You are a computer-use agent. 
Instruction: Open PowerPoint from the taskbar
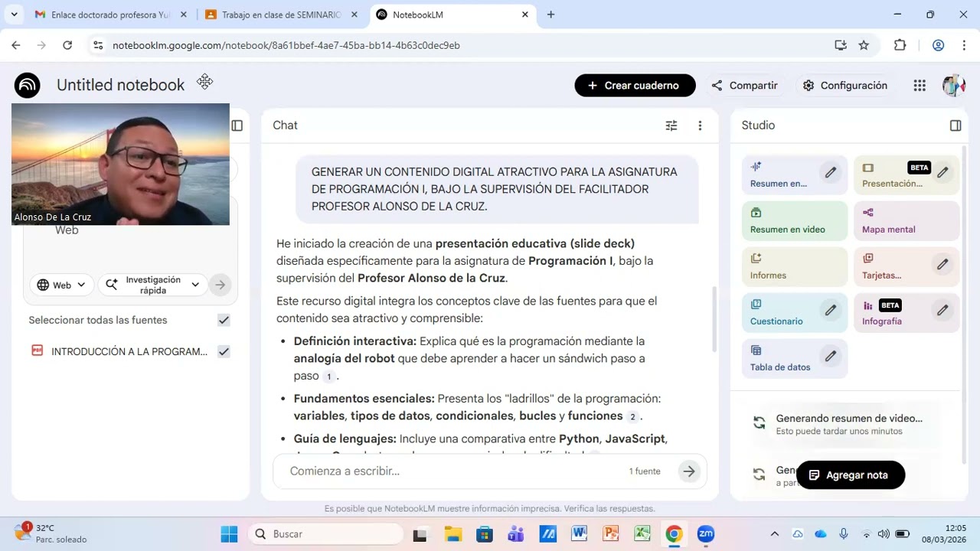(x=610, y=534)
